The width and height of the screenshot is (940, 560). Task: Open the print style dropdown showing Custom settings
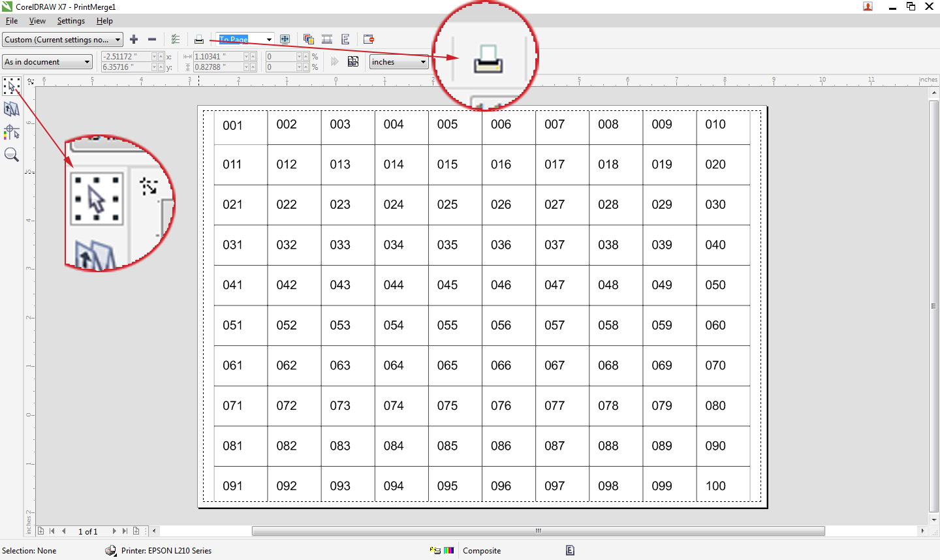tap(62, 39)
